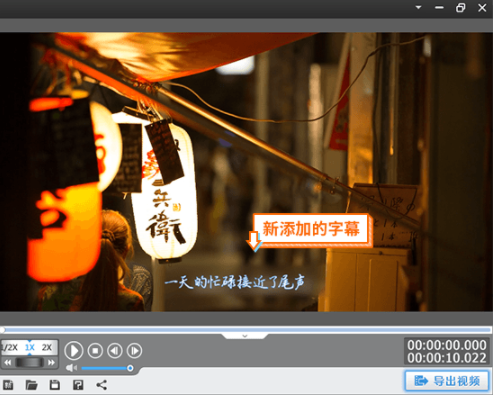
Task: Save project disk icon
Action: [55, 385]
